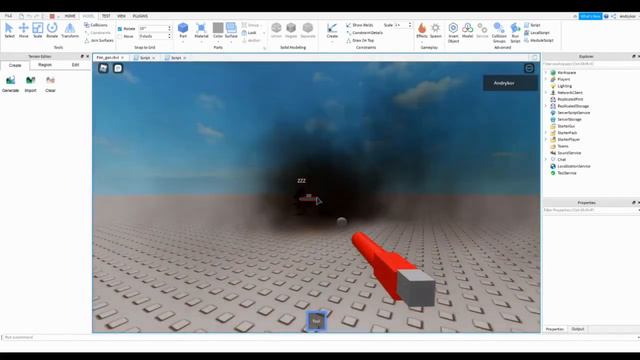Image resolution: width=640 pixels, height=360 pixels.
Task: Expand the ReplicatedStorage node
Action: [x=546, y=106]
